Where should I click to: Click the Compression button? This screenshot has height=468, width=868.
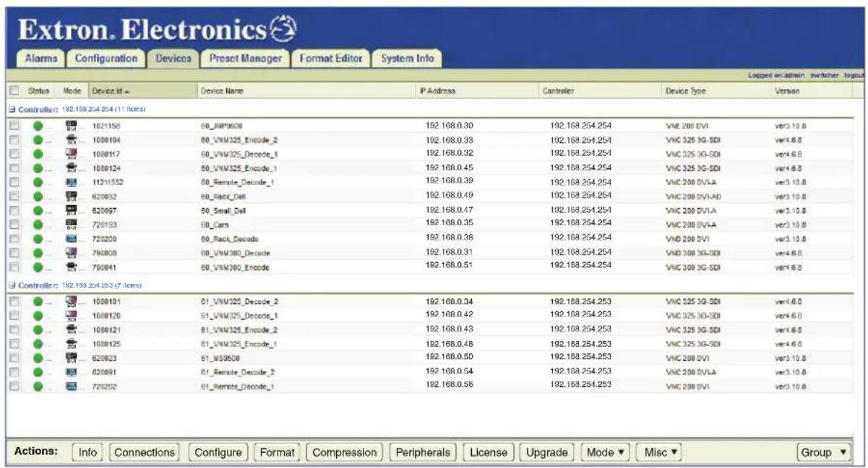(x=345, y=452)
